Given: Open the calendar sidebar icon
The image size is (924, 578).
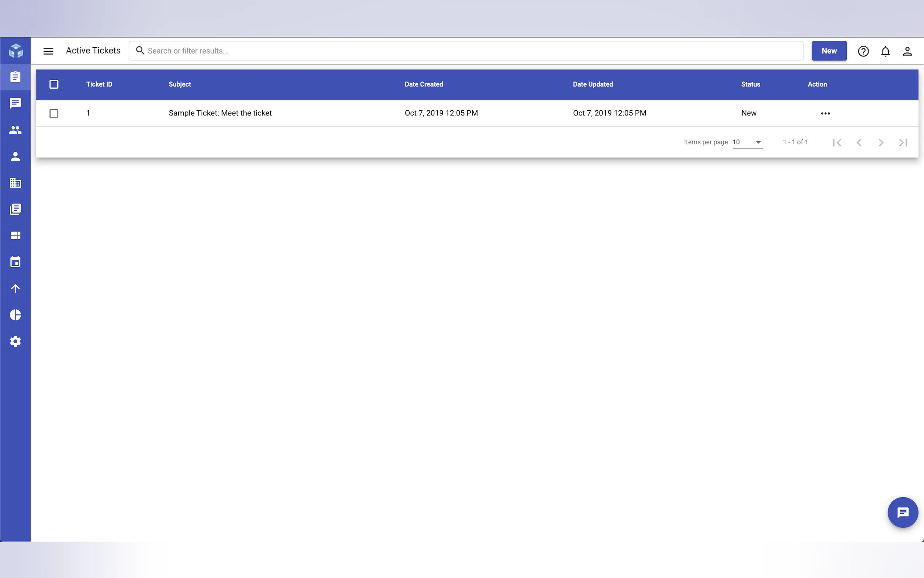Looking at the screenshot, I should (x=15, y=262).
